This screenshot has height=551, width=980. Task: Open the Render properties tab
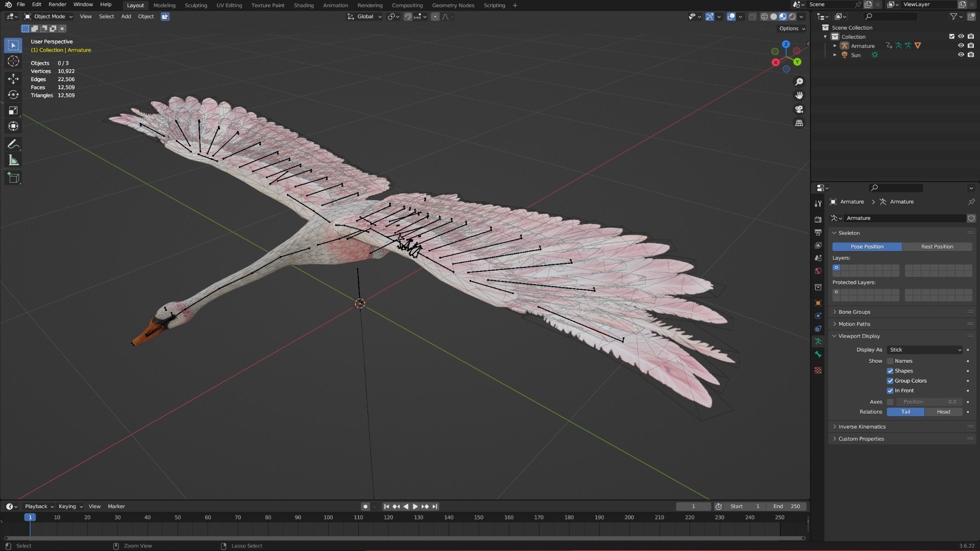[818, 219]
